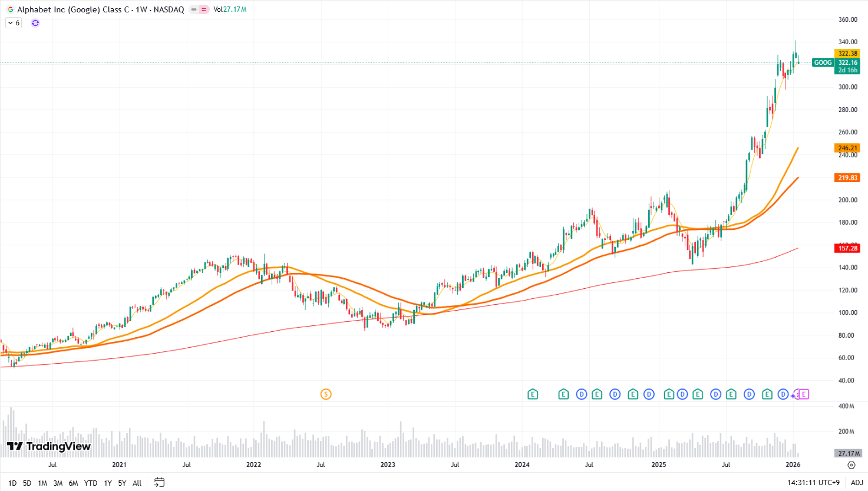
Task: Switch to the 1Y time range
Action: tap(108, 483)
